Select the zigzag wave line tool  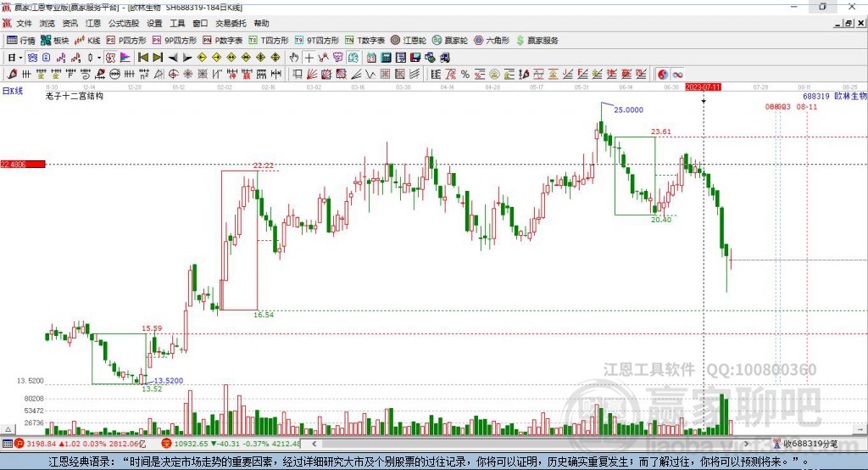(x=370, y=75)
